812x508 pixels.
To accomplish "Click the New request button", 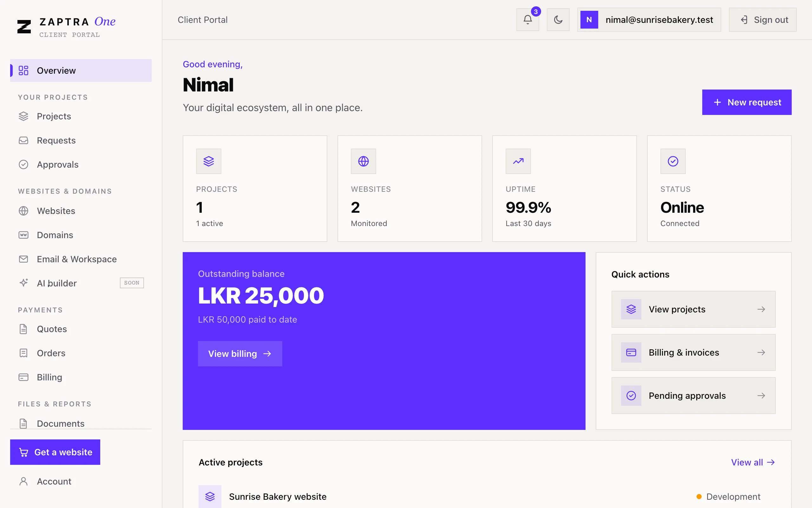I will coord(747,102).
